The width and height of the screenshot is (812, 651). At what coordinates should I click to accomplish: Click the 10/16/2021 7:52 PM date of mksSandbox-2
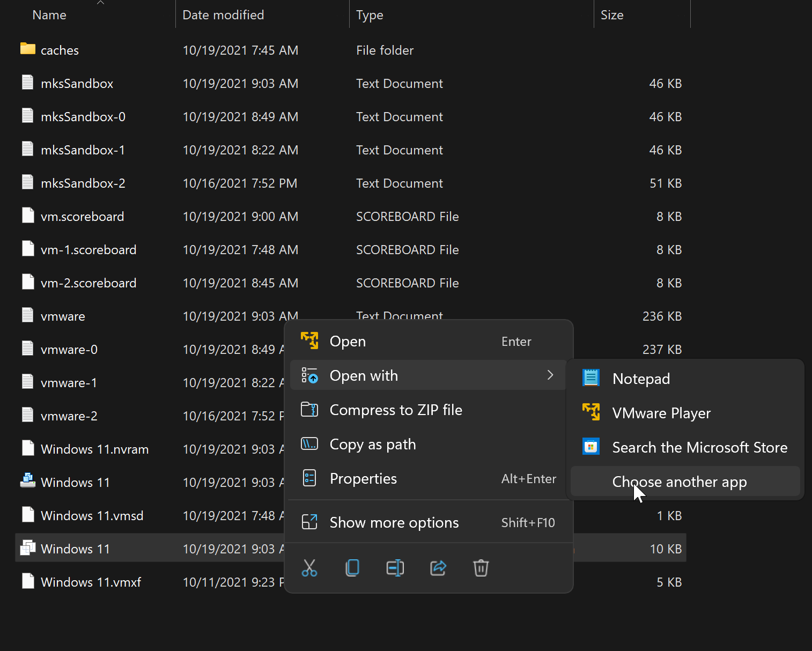(x=240, y=183)
